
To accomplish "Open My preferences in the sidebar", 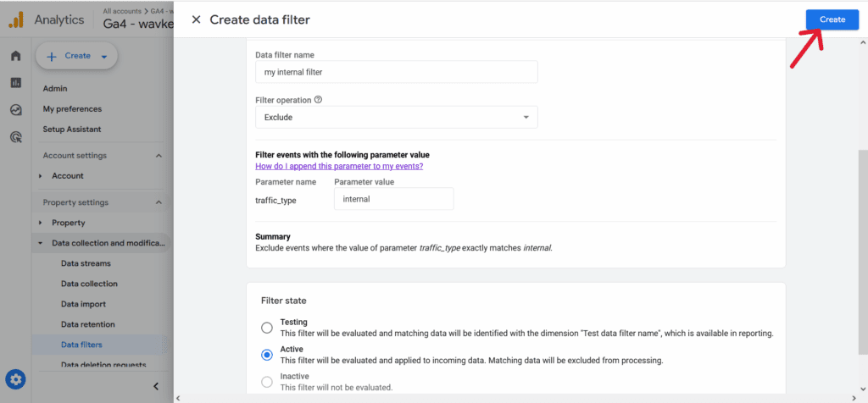I will click(72, 109).
